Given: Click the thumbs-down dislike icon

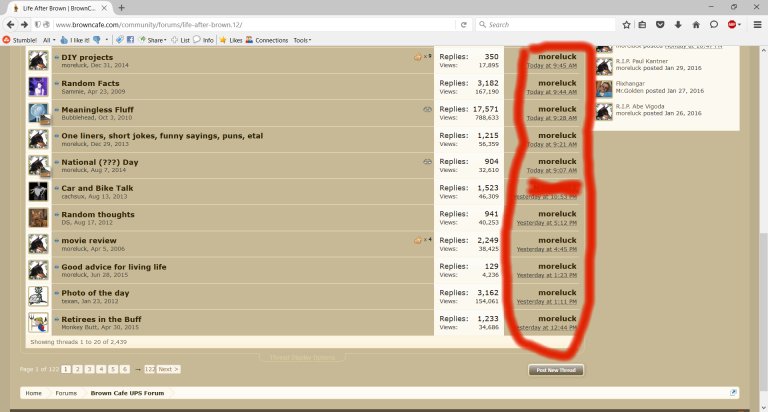Looking at the screenshot, I should [x=97, y=40].
